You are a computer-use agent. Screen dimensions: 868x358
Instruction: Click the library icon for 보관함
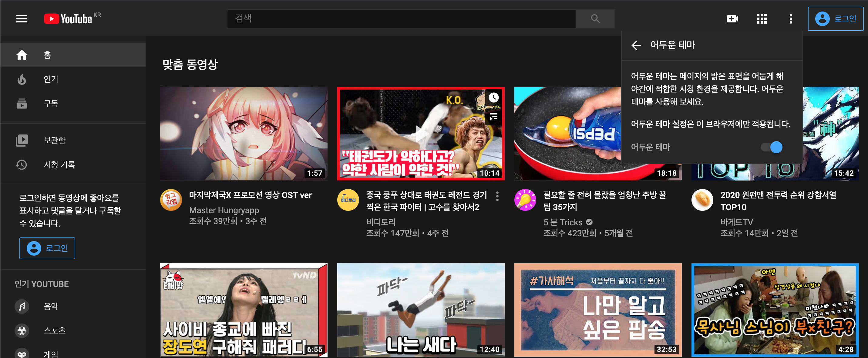tap(22, 140)
